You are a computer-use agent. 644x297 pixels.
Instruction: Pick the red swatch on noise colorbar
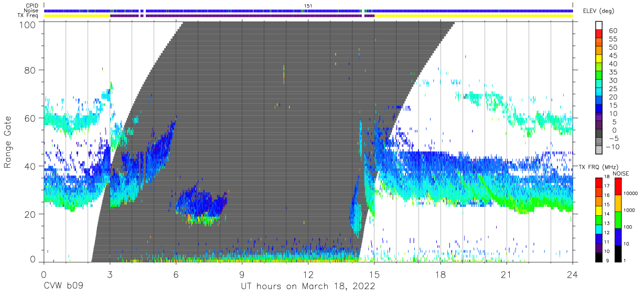[618, 186]
